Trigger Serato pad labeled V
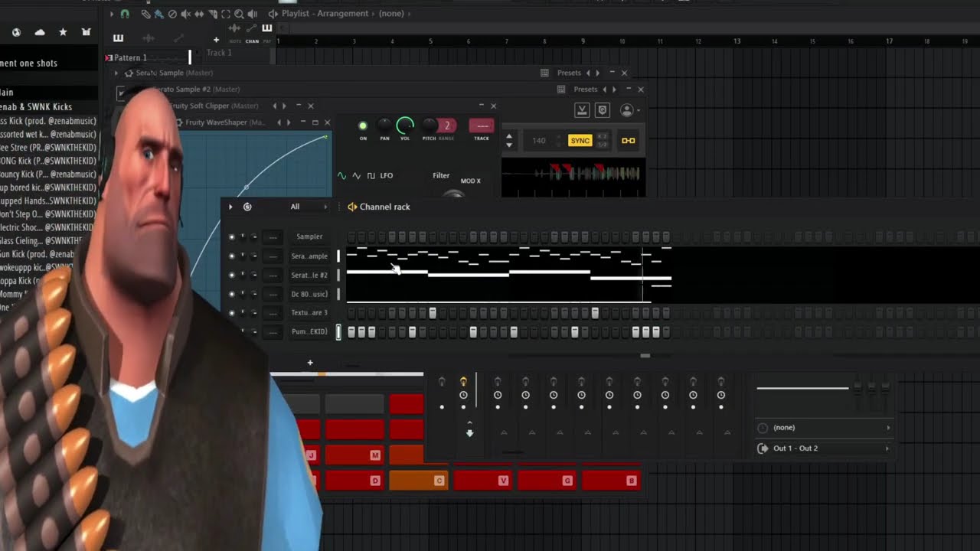The height and width of the screenshot is (551, 980). pos(482,481)
